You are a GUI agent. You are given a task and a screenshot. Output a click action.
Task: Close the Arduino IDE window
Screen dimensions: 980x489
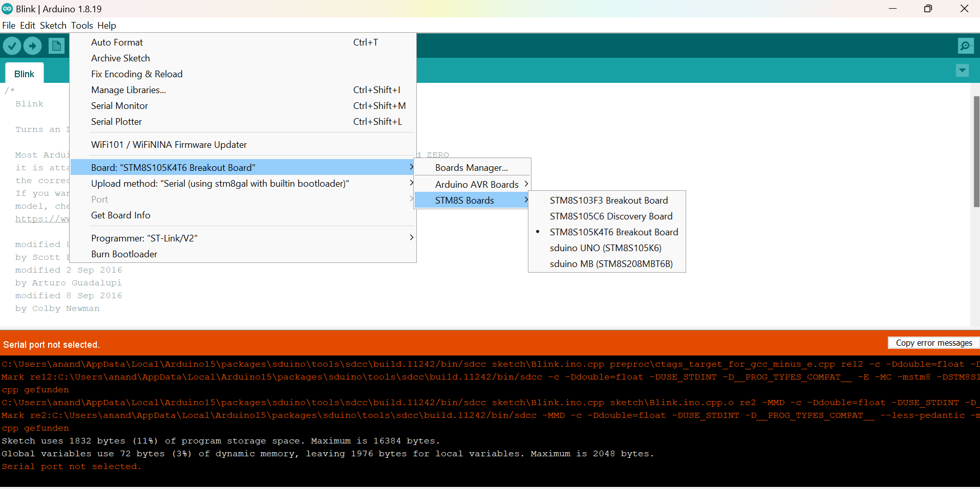pyautogui.click(x=964, y=9)
